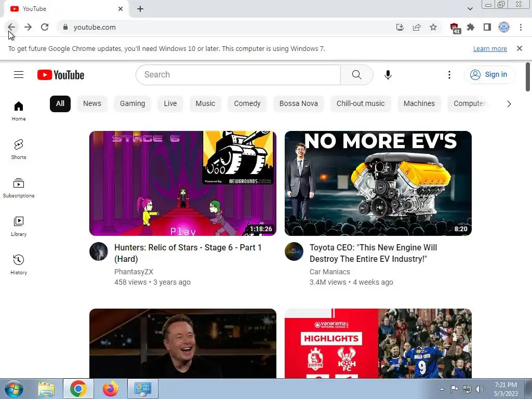The height and width of the screenshot is (399, 532).
Task: Click the page vertical scrollbar thumb
Action: 528,77
